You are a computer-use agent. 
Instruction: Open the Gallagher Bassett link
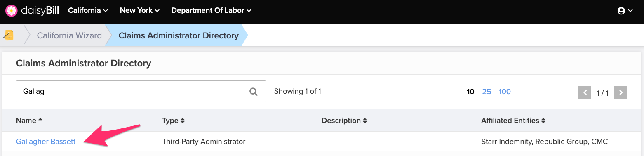(46, 142)
